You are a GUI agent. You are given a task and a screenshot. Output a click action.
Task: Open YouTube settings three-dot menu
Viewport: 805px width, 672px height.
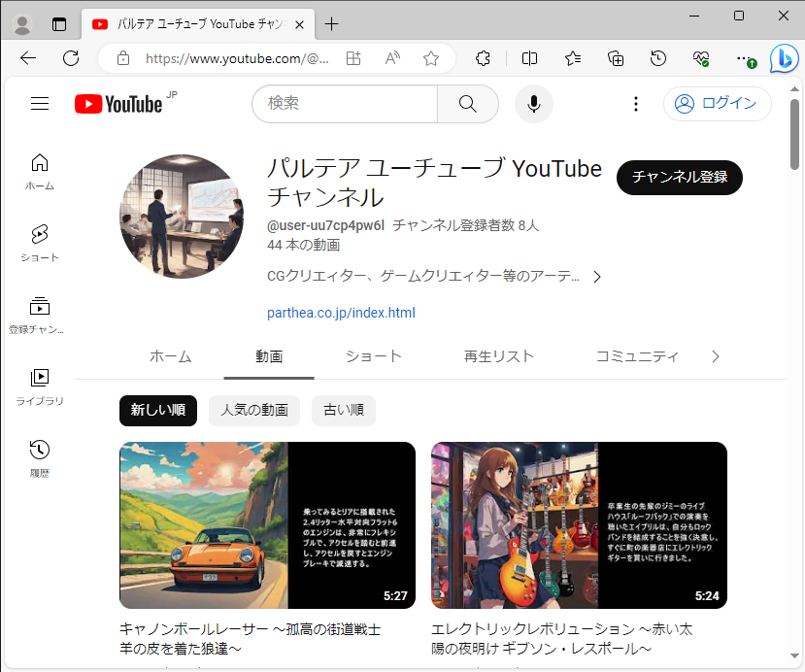point(636,104)
